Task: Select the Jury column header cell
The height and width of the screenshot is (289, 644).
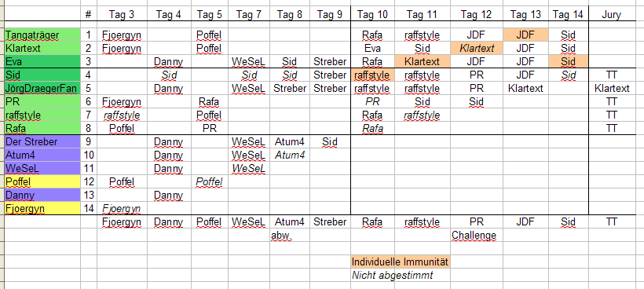Action: pyautogui.click(x=612, y=15)
